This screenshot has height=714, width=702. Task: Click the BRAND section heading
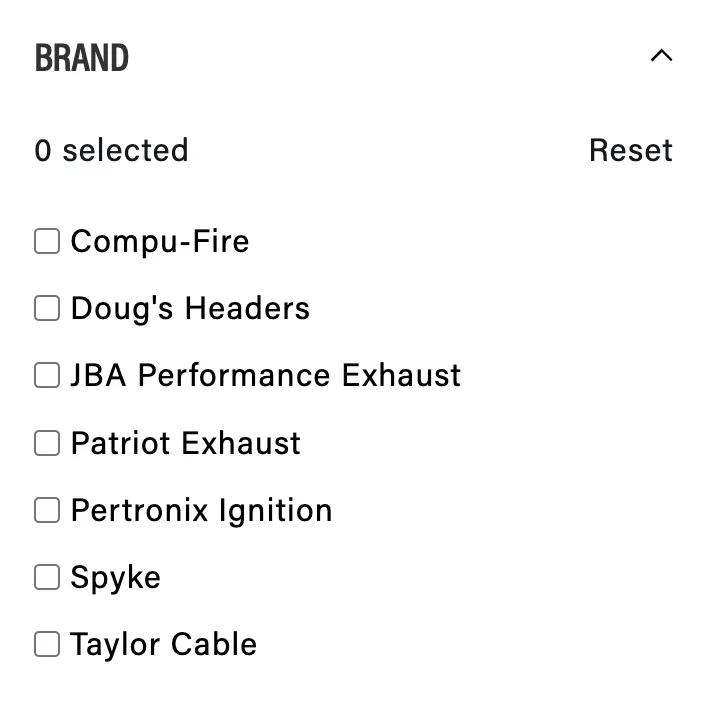tap(82, 58)
